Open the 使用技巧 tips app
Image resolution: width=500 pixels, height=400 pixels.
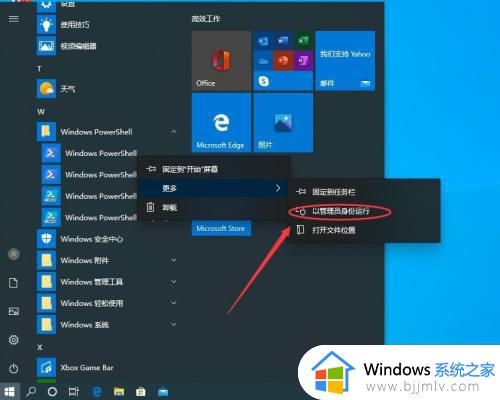107,24
